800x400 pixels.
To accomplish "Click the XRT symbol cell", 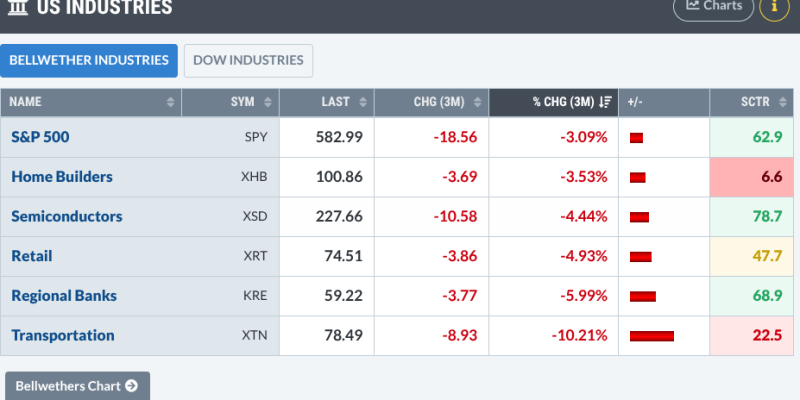I will tap(255, 256).
